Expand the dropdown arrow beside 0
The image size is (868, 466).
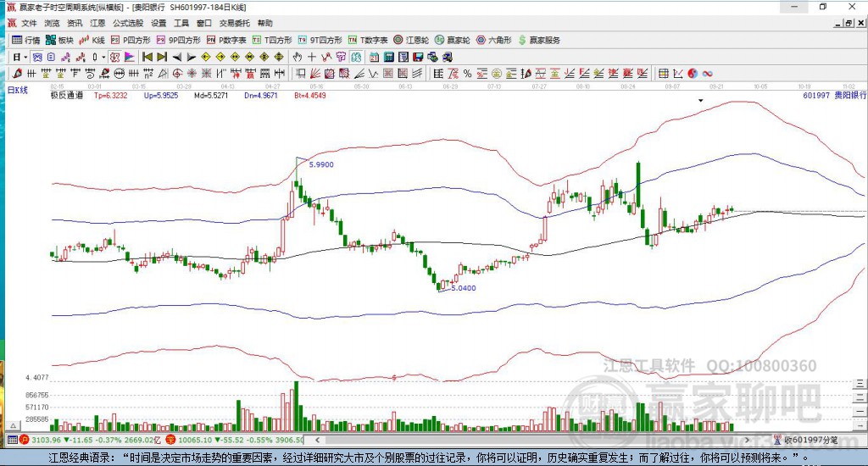pos(103,57)
